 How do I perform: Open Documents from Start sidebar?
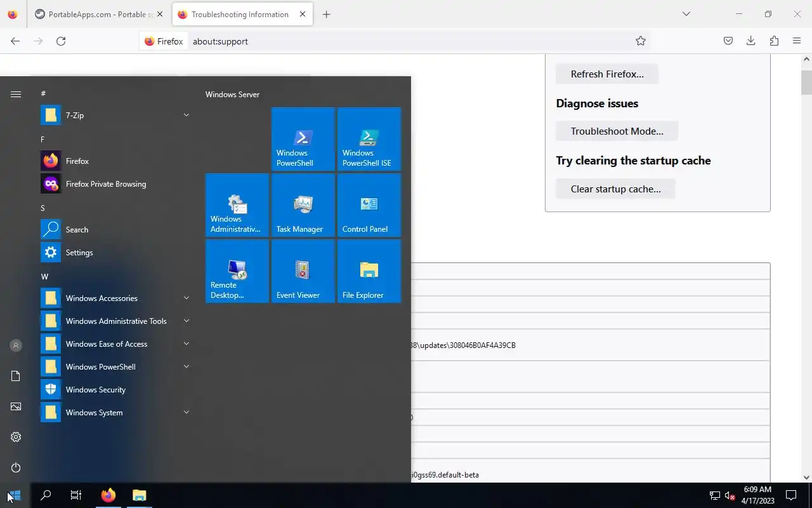(x=16, y=376)
